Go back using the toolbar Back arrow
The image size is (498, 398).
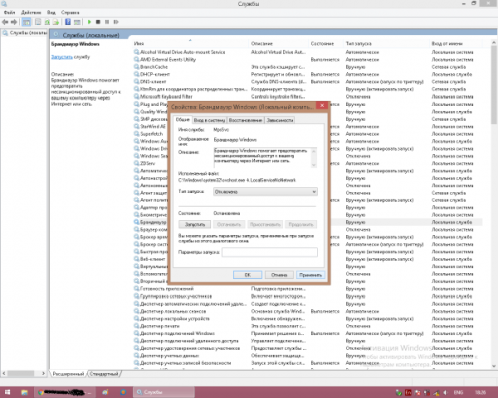click(5, 22)
